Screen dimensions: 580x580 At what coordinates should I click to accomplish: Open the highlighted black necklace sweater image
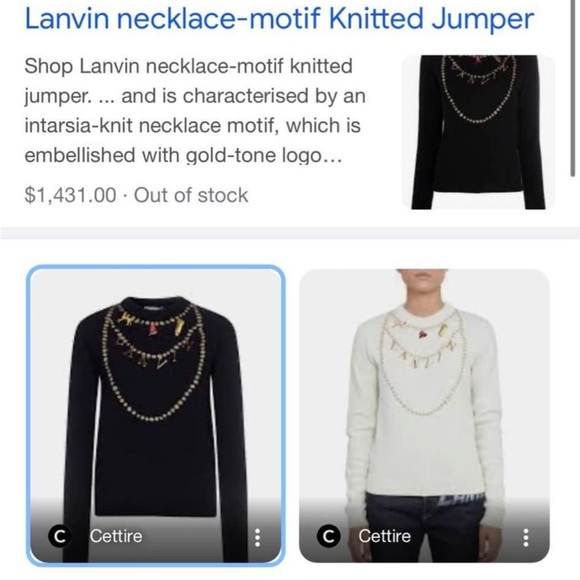click(x=156, y=415)
